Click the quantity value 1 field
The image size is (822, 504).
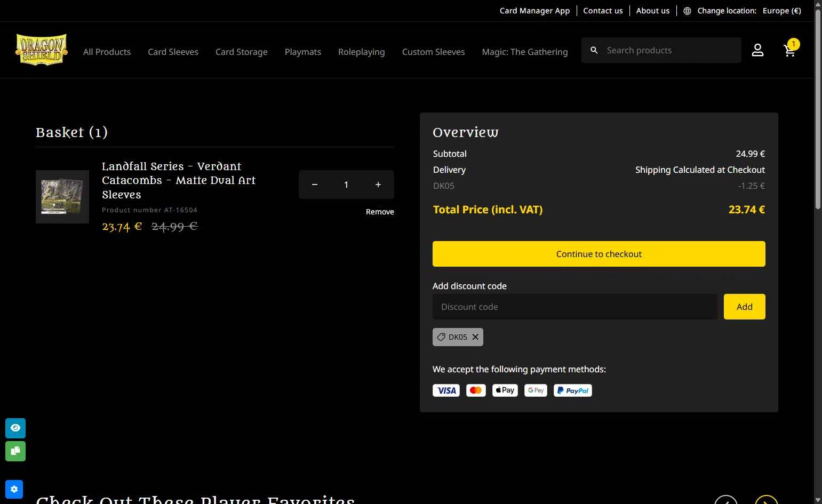[x=346, y=185]
